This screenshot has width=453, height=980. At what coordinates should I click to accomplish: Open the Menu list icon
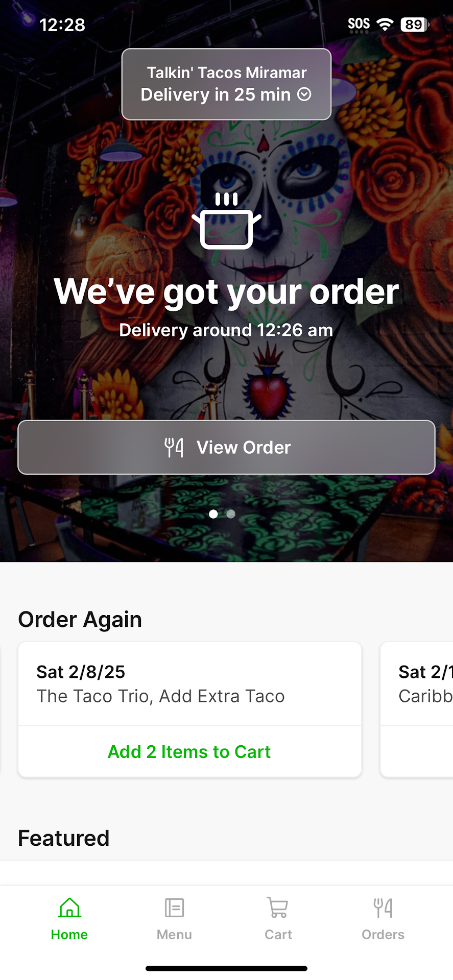point(174,908)
